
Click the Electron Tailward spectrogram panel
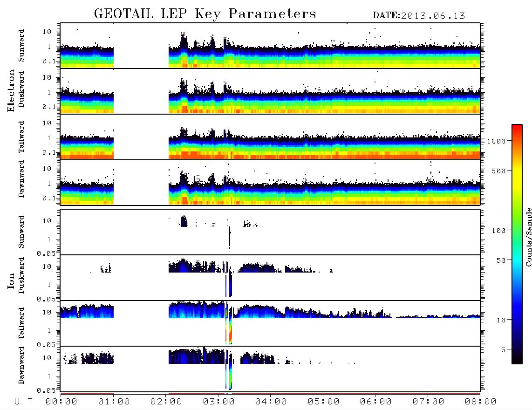click(270, 137)
